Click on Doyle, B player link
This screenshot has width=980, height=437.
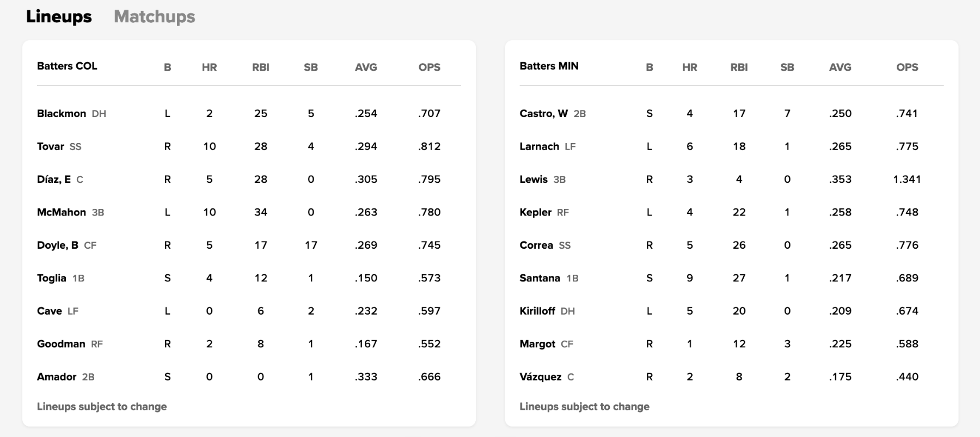coord(58,245)
